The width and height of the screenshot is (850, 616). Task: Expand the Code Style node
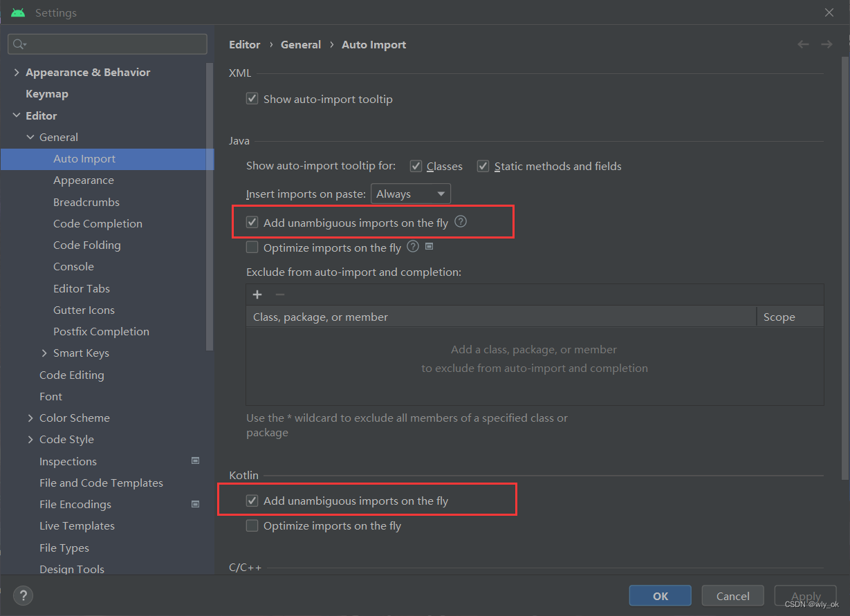tap(30, 439)
